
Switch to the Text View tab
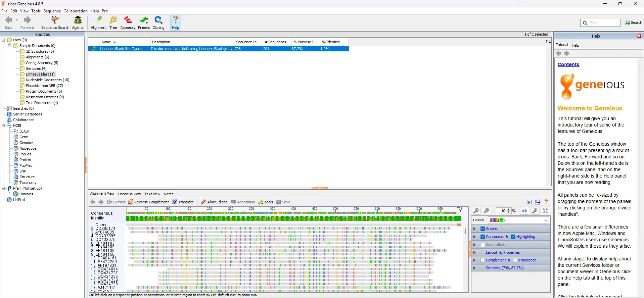point(152,194)
